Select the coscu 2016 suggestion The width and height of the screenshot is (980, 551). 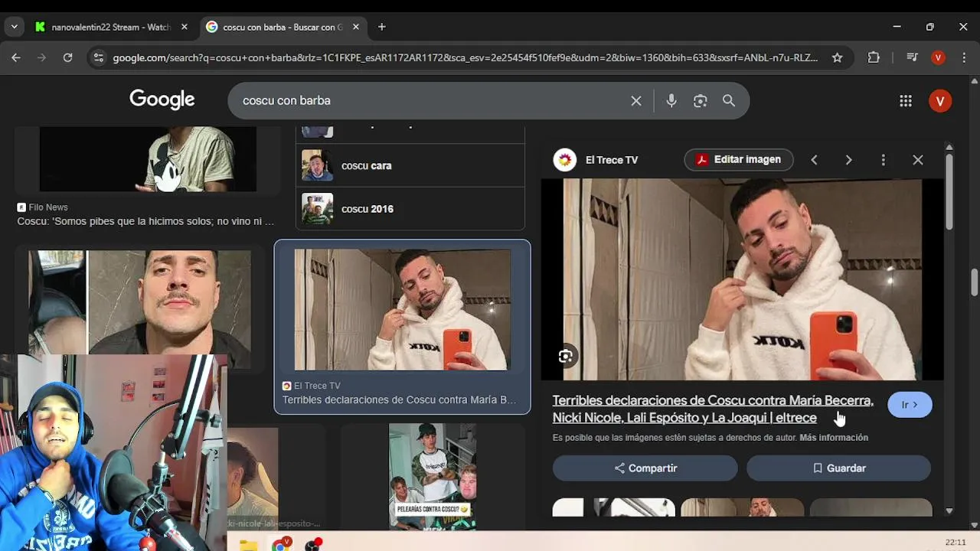click(x=410, y=209)
